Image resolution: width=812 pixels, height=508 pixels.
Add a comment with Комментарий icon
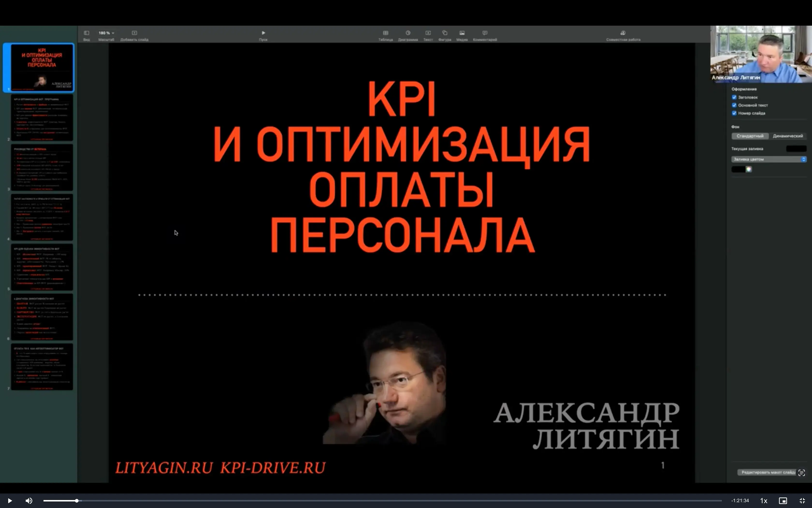point(485,33)
